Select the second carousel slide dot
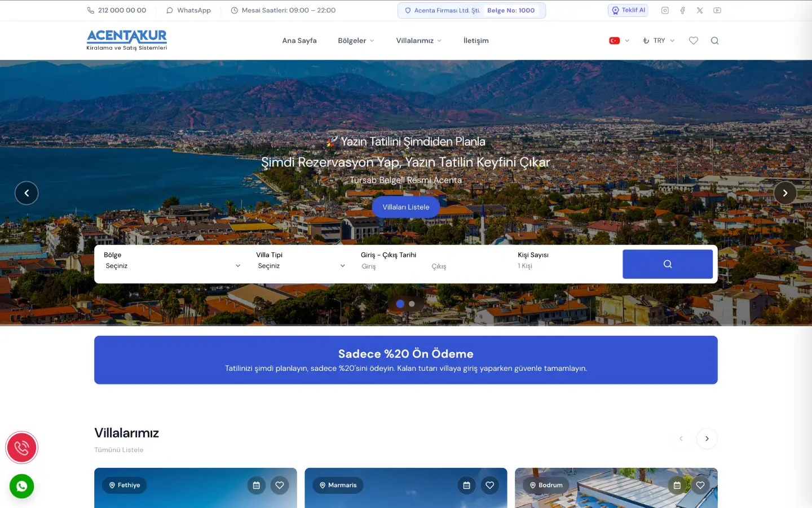This screenshot has height=508, width=812. click(412, 304)
